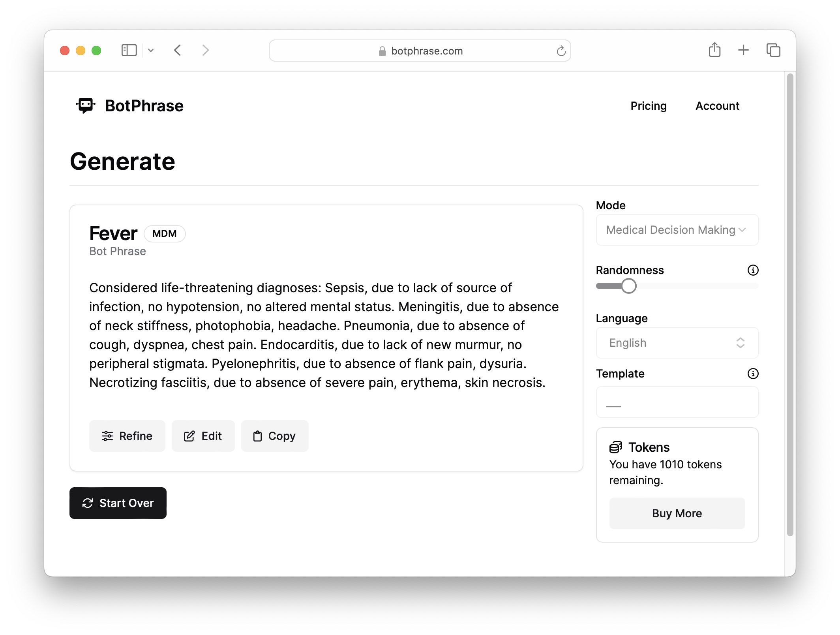The width and height of the screenshot is (840, 635).
Task: Show tab overview icon
Action: pos(773,50)
